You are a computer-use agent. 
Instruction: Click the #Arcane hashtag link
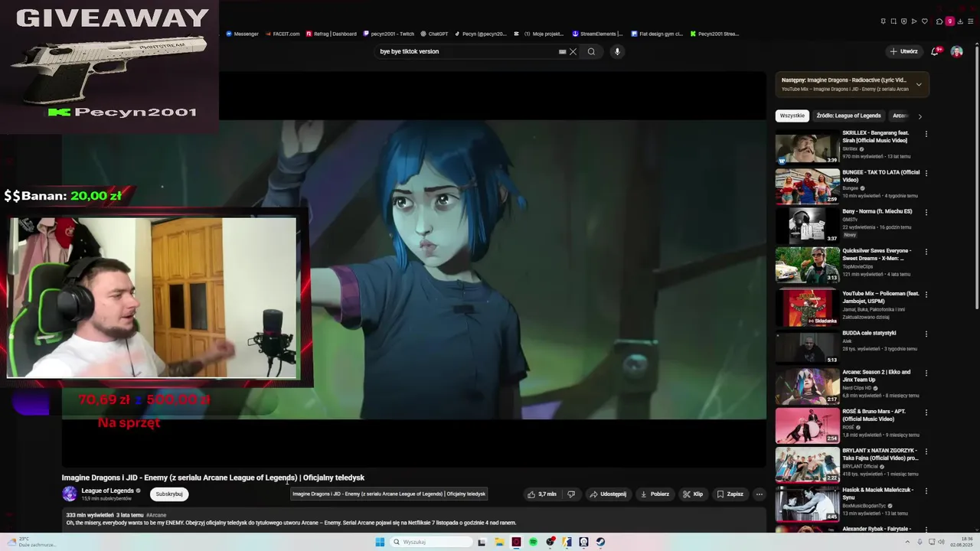[x=156, y=515]
